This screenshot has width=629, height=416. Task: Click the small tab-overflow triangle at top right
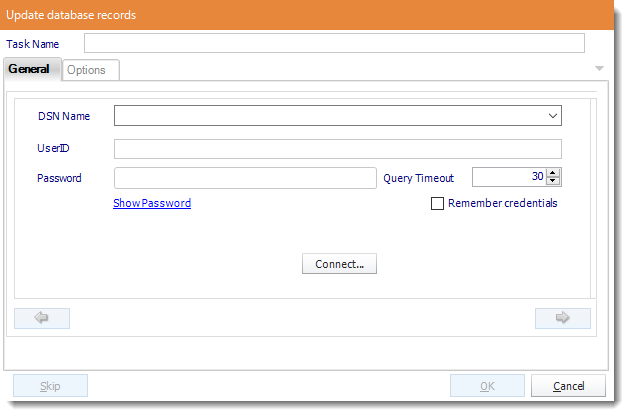599,69
